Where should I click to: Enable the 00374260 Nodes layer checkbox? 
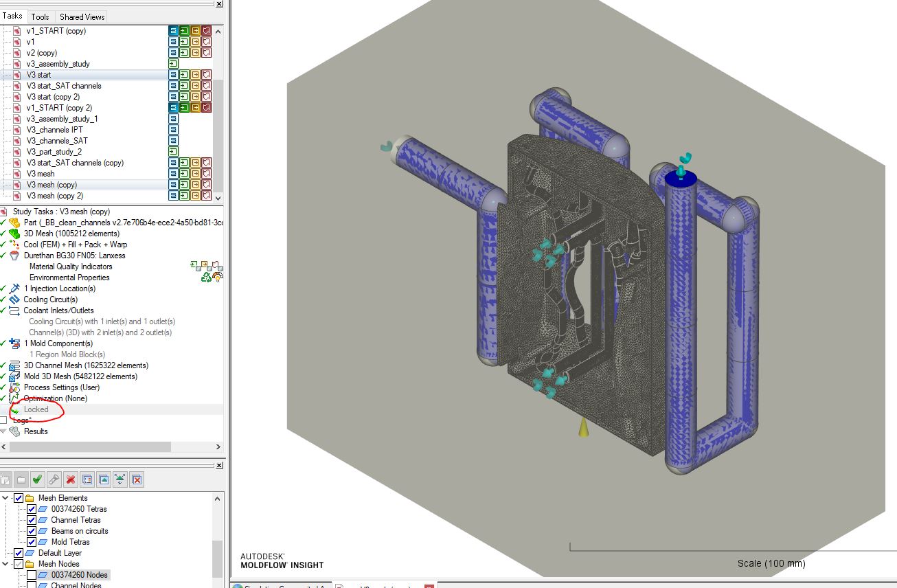pos(32,574)
